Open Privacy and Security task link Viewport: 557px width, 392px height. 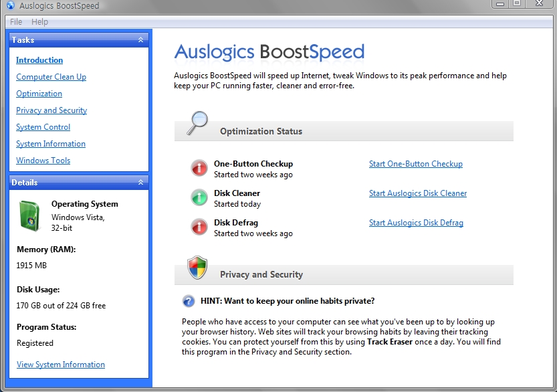pos(51,110)
